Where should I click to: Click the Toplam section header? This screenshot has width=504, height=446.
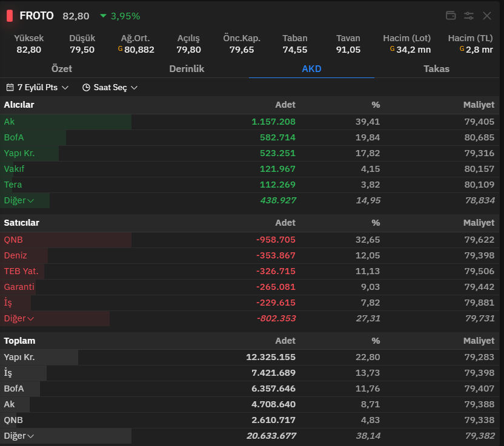(x=19, y=341)
